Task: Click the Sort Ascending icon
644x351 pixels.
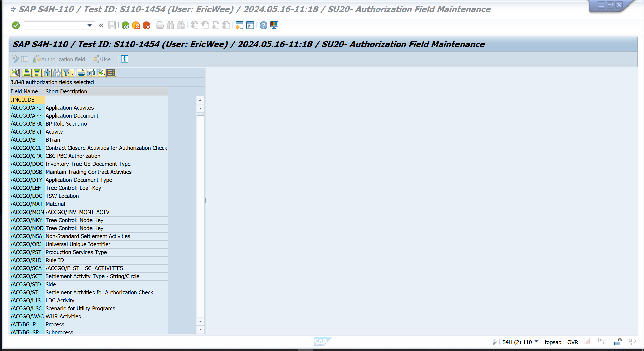Action: pos(27,73)
